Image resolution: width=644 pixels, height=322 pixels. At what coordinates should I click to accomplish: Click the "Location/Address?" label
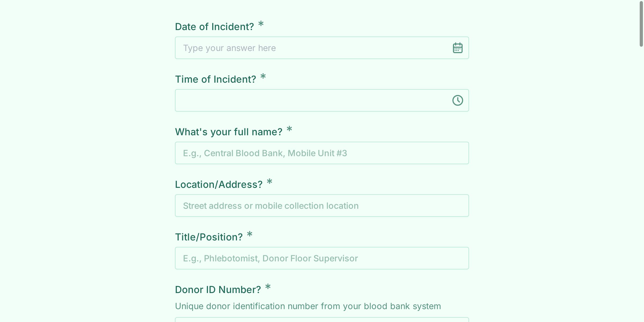[x=218, y=185]
